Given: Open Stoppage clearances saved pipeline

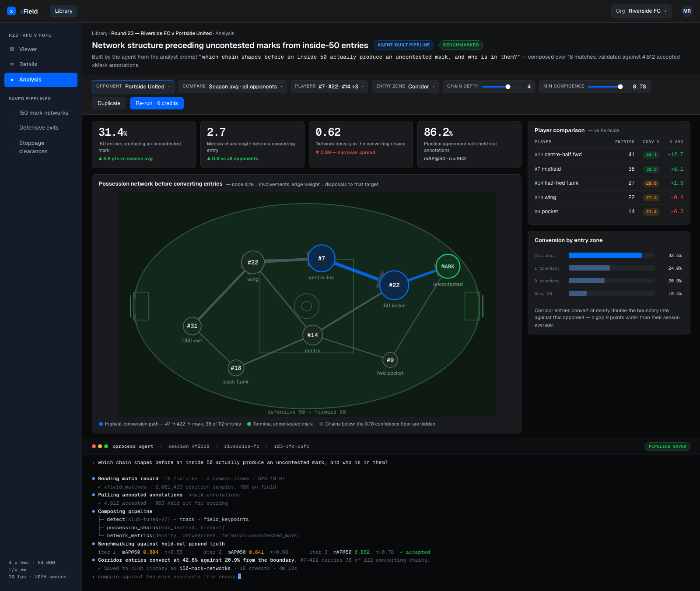Looking at the screenshot, I should [41, 147].
